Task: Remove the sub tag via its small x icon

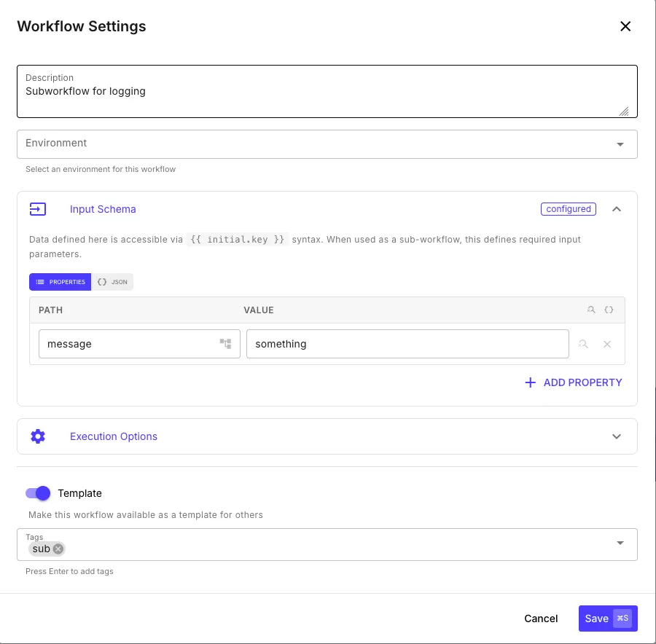Action: 58,549
